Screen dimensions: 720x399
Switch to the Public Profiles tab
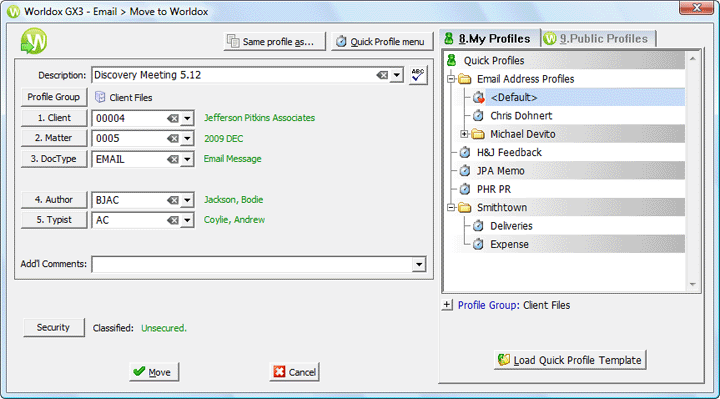click(x=598, y=39)
